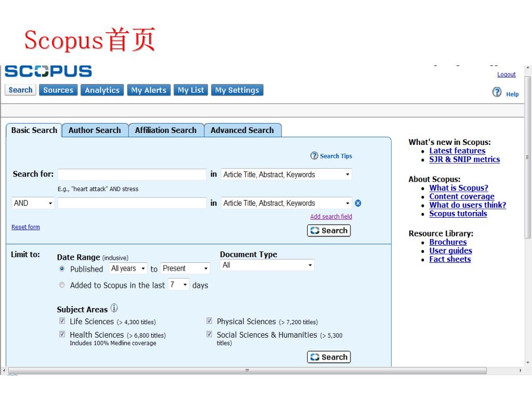
Task: Open Scopus tutorials link
Action: pos(458,214)
